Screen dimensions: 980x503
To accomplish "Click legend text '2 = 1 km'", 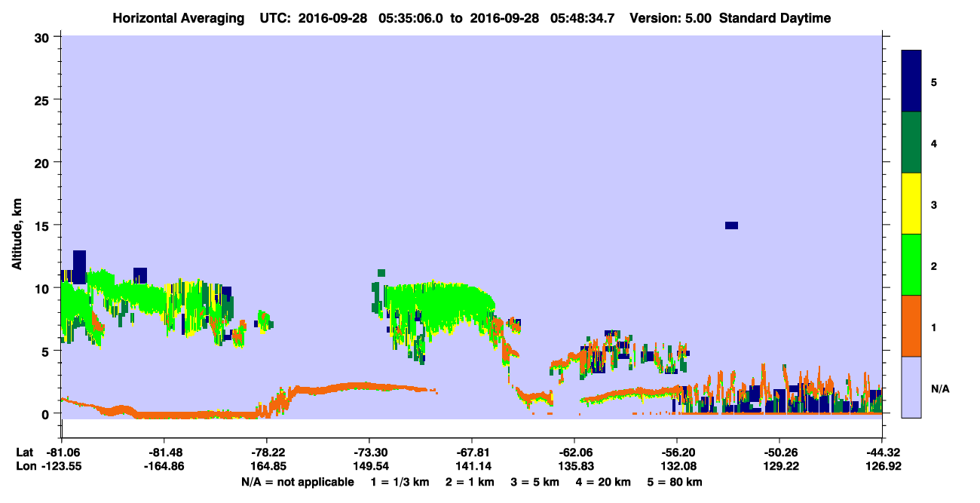I will [x=471, y=482].
